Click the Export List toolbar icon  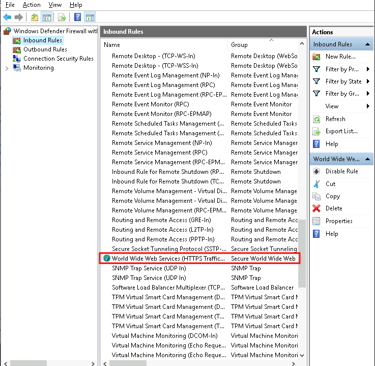tap(62, 17)
